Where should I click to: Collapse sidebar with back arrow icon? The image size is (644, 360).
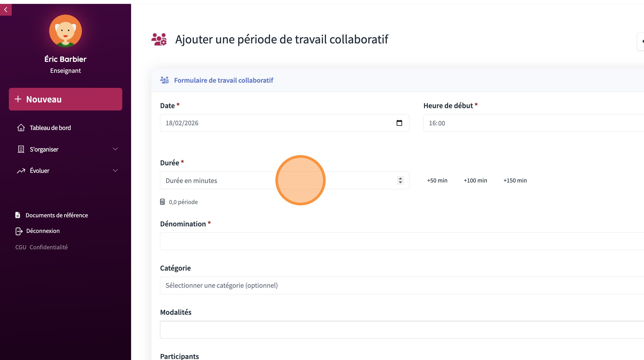pos(6,10)
